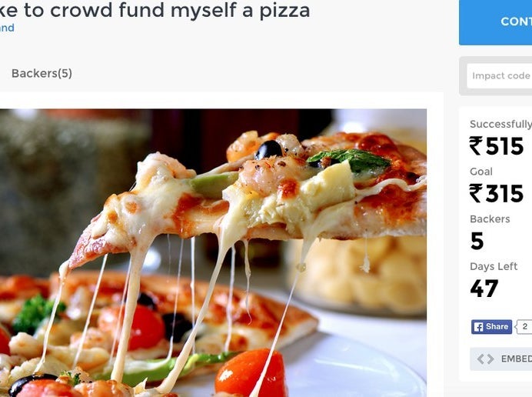Click the Goal label in sidebar

481,172
